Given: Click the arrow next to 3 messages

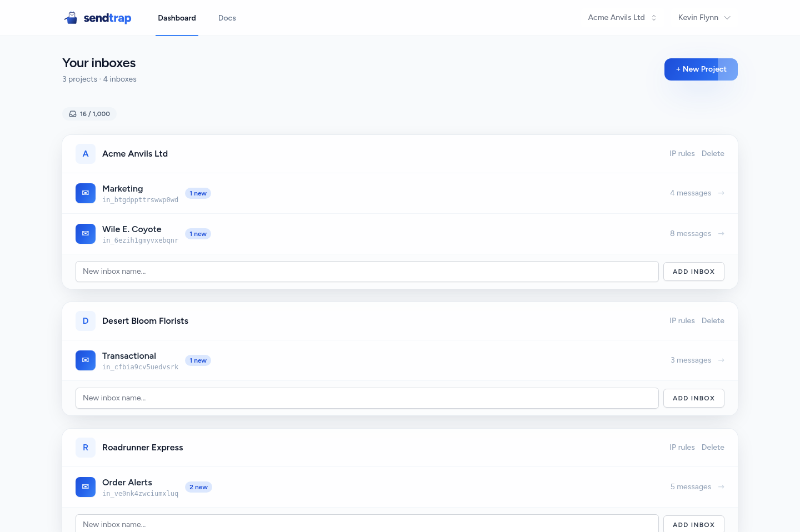Looking at the screenshot, I should 721,360.
